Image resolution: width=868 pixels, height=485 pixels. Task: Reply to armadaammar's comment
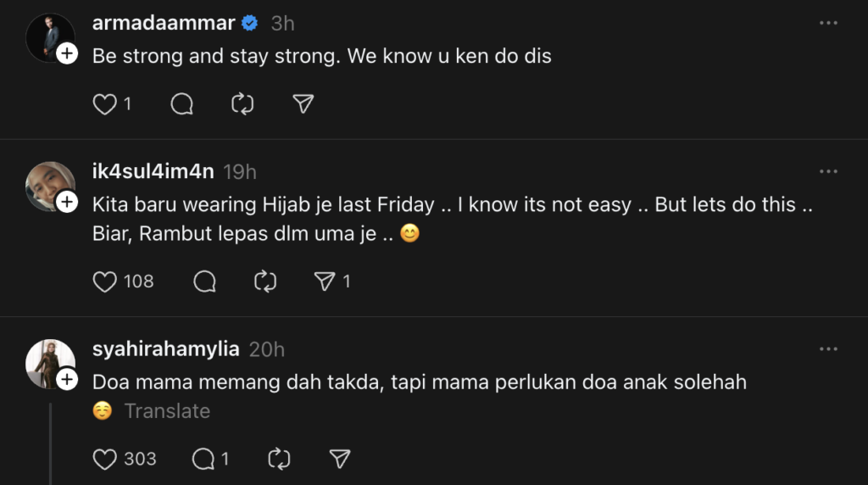pyautogui.click(x=182, y=104)
